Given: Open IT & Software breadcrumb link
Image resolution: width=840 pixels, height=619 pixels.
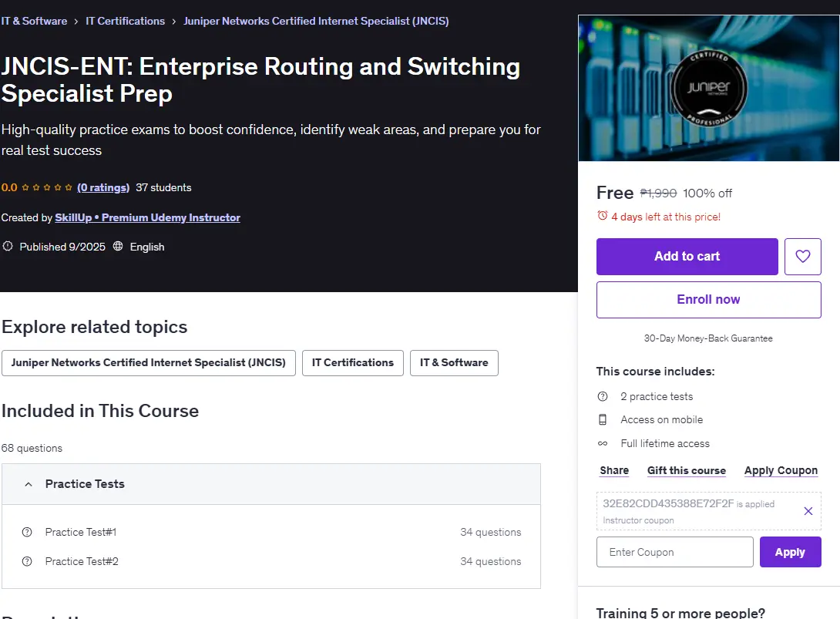Looking at the screenshot, I should click(34, 21).
